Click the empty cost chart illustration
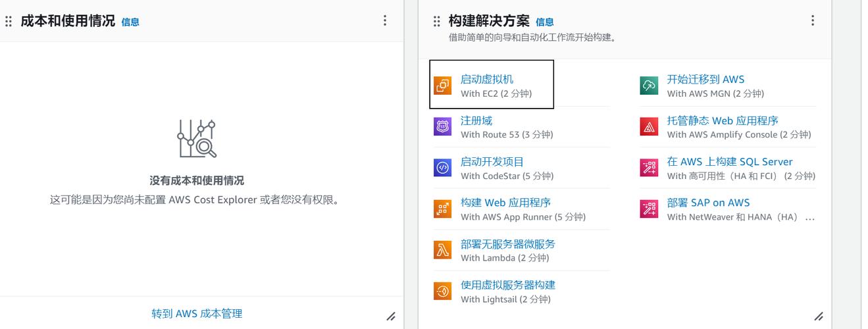Image resolution: width=868 pixels, height=329 pixels. 197,139
